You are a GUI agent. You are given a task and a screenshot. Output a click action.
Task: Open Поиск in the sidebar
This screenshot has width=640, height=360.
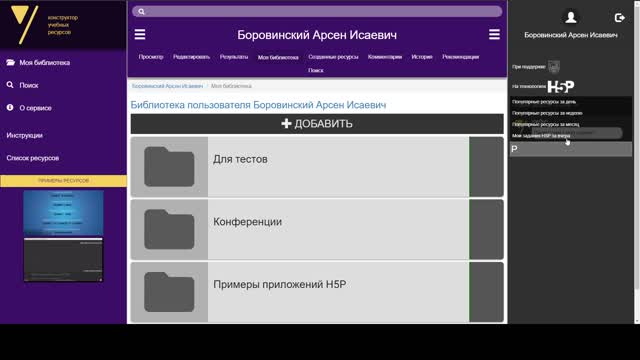click(x=29, y=85)
